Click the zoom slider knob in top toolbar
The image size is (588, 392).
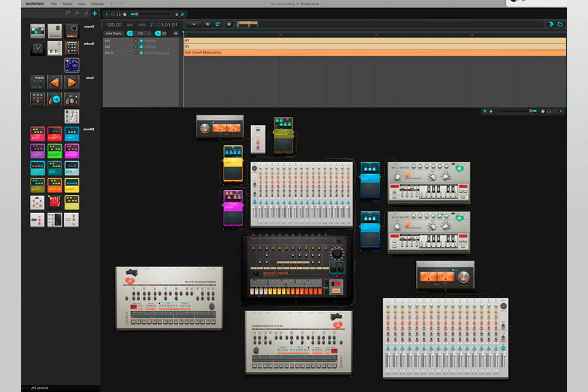click(136, 13)
